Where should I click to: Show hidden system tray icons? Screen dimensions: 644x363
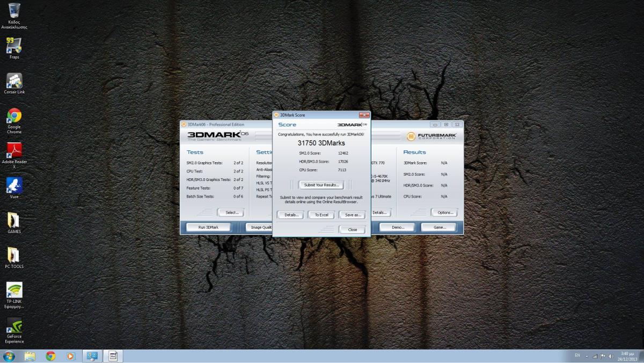click(587, 356)
